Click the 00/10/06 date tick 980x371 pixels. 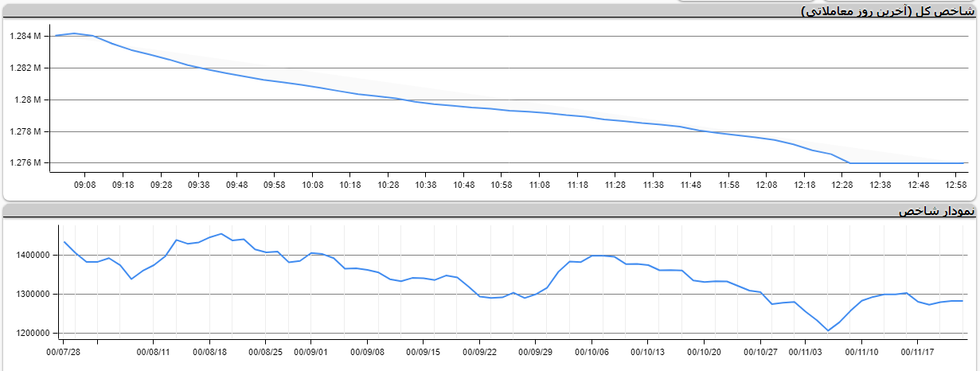592,351
